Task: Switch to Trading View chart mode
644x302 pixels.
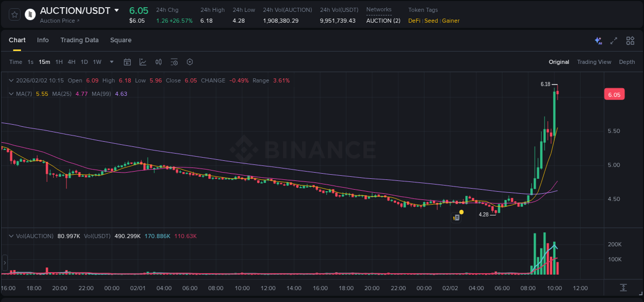Action: [x=594, y=62]
